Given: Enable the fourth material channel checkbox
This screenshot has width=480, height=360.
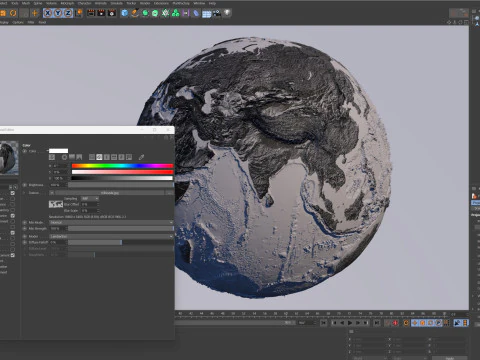Looking at the screenshot, I should pos(13,210).
